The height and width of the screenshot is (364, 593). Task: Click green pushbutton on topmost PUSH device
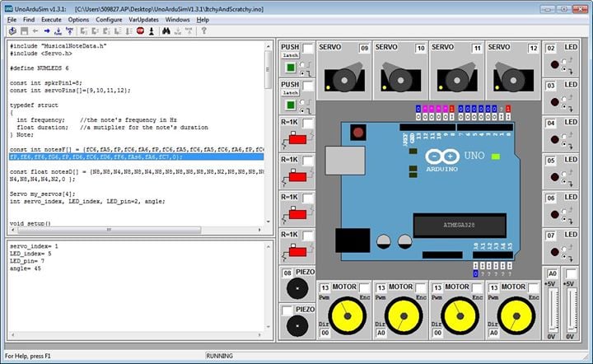(291, 68)
